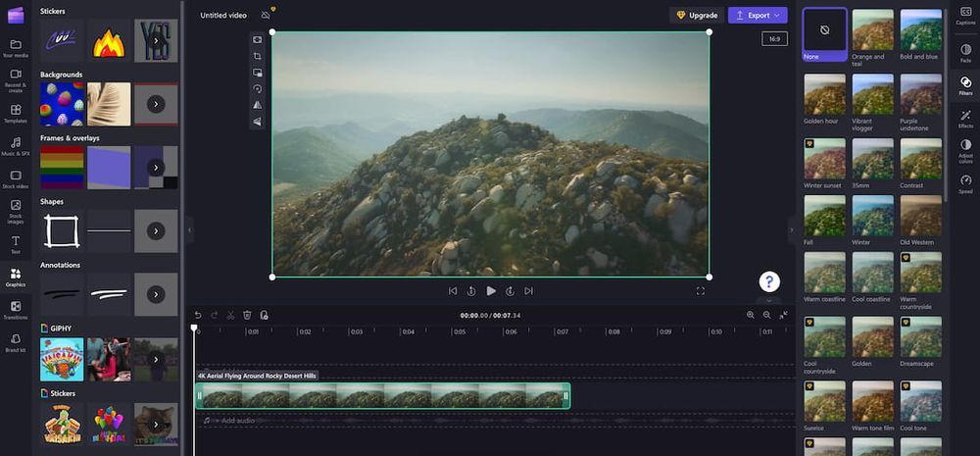
Task: Switch to the Adjust colors tab
Action: (x=965, y=148)
